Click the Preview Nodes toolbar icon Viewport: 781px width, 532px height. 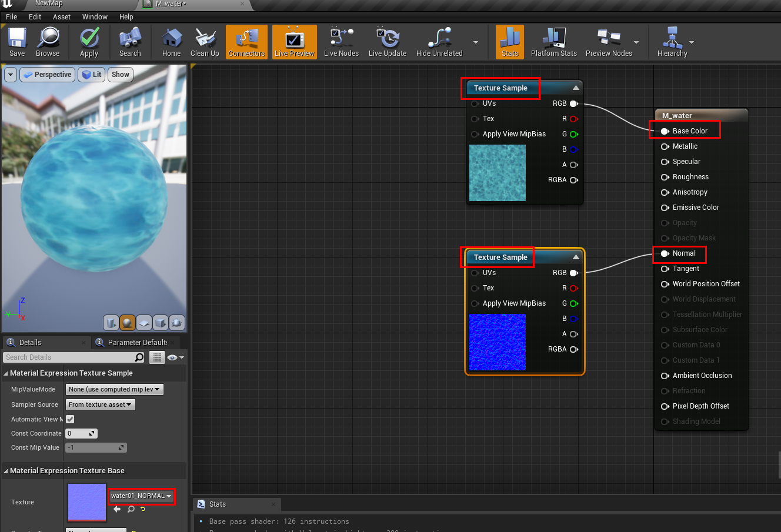[609, 42]
